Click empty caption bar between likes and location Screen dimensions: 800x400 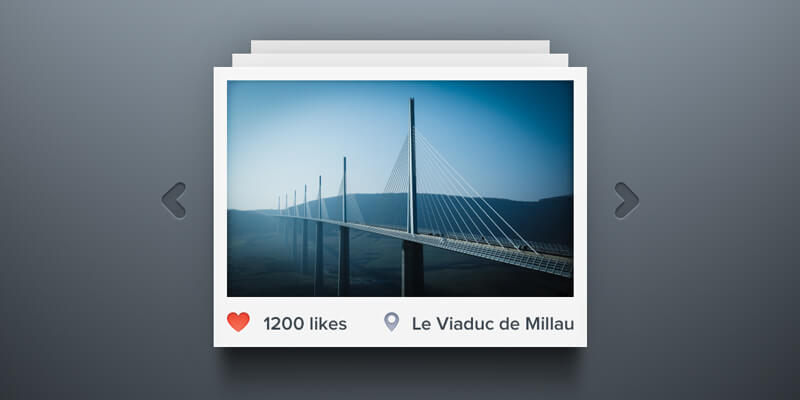click(x=365, y=324)
